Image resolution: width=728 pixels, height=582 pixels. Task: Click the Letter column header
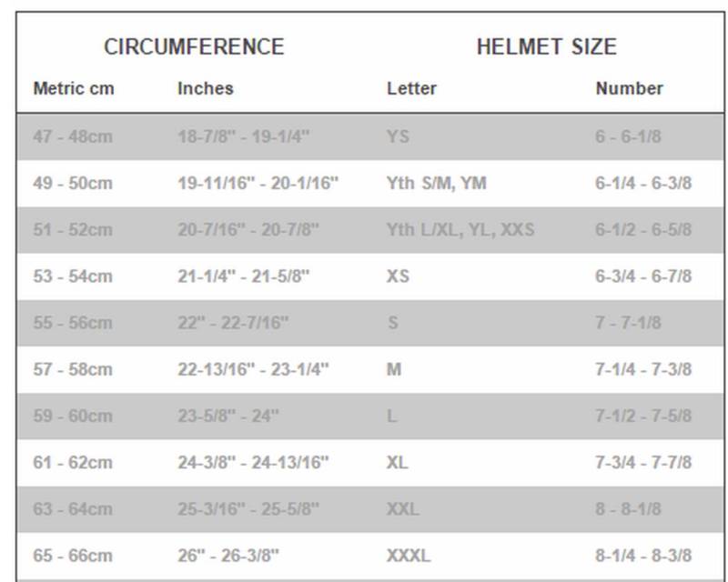411,89
